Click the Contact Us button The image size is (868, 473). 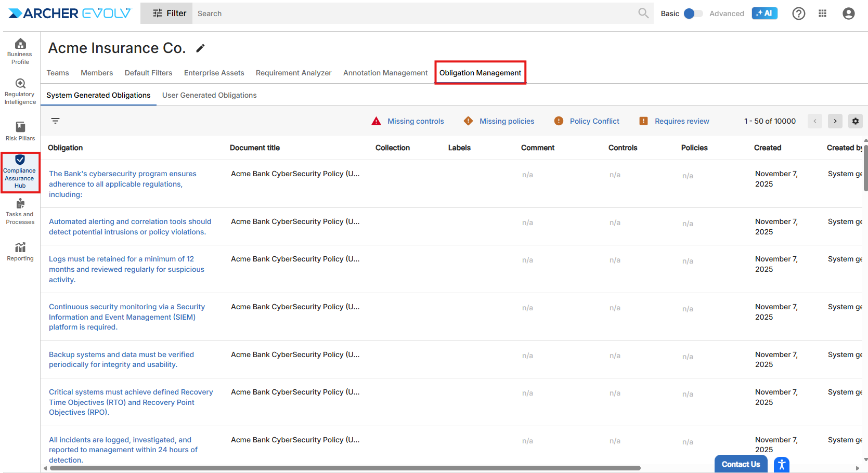[741, 464]
